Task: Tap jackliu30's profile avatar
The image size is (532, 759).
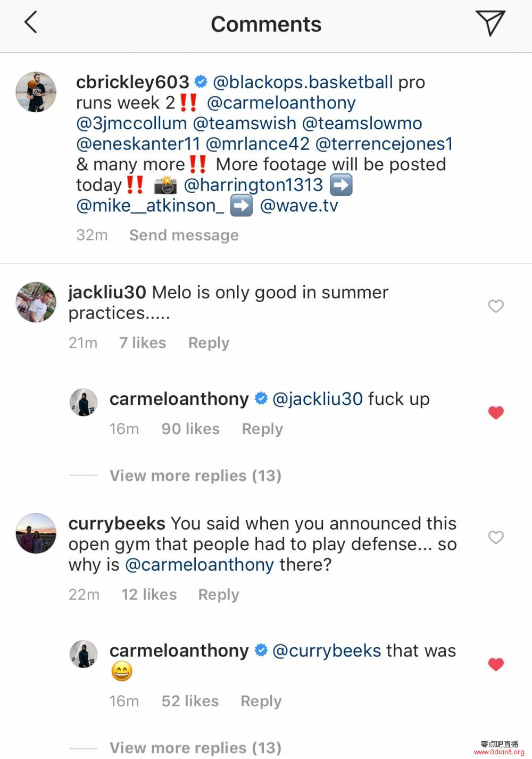Action: 36,302
